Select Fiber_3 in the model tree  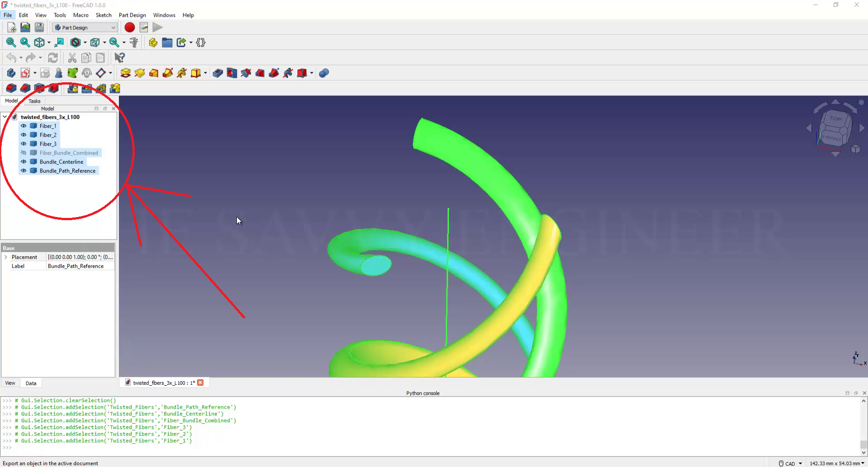(48, 144)
